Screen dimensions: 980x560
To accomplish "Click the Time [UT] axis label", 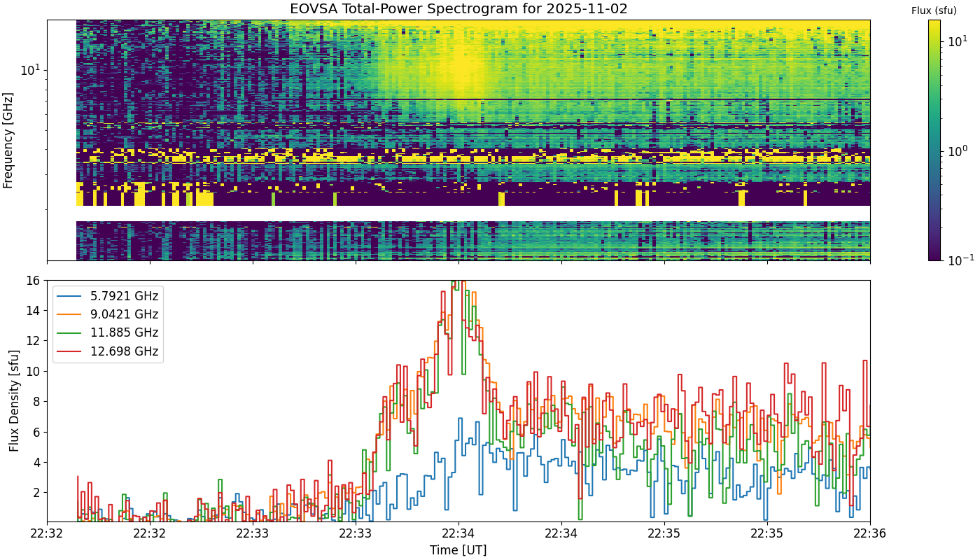I will point(458,550).
